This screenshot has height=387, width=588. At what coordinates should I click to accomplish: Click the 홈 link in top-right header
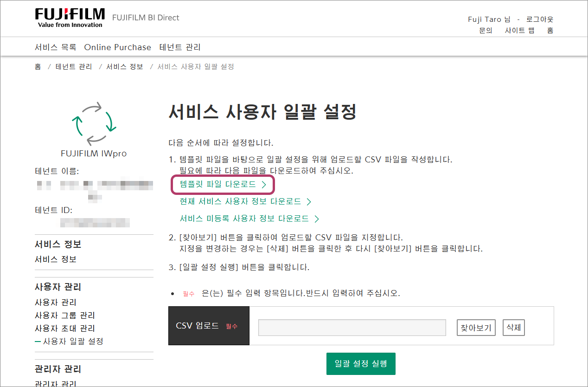(550, 31)
